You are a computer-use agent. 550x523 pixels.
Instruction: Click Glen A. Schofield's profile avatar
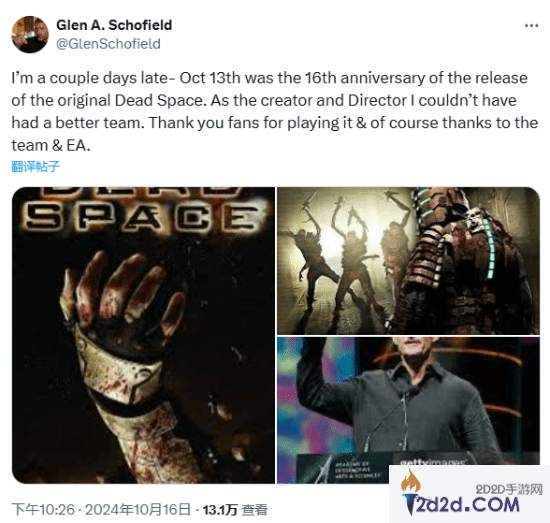pyautogui.click(x=30, y=34)
